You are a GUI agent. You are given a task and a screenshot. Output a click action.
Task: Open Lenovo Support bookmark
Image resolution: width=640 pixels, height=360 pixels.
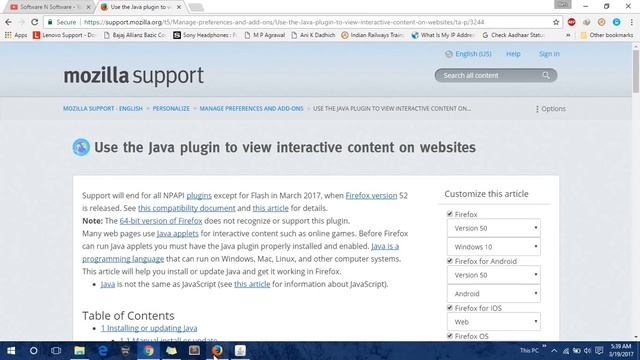pos(64,35)
